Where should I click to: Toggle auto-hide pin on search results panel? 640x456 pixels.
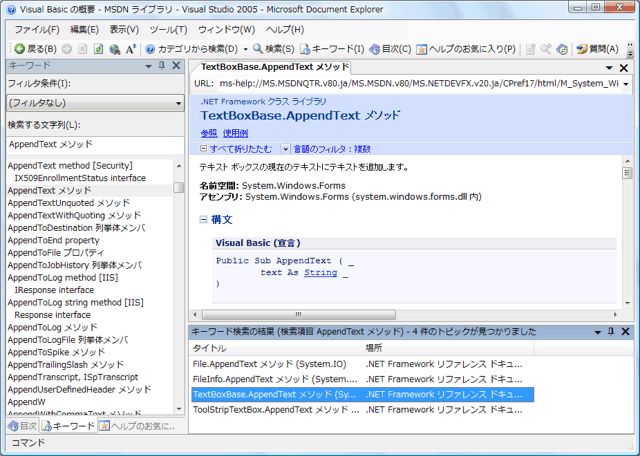point(611,332)
